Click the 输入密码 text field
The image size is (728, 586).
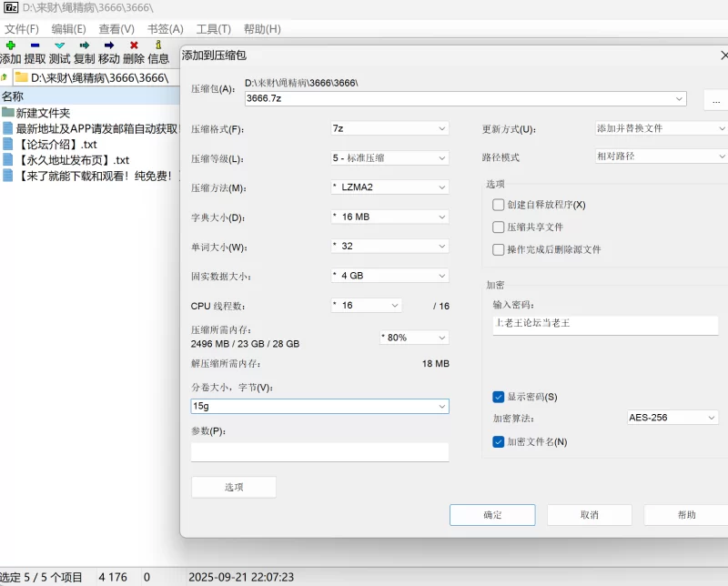click(605, 325)
